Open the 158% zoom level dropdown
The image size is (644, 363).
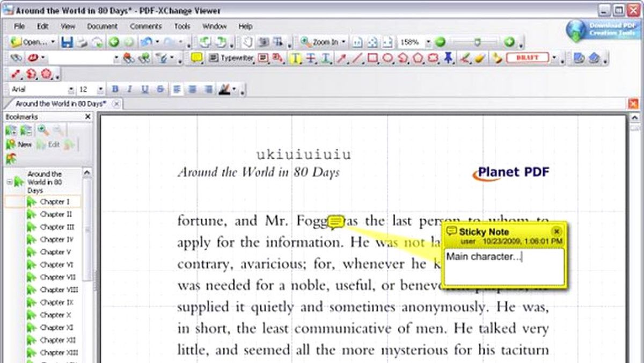tap(428, 42)
